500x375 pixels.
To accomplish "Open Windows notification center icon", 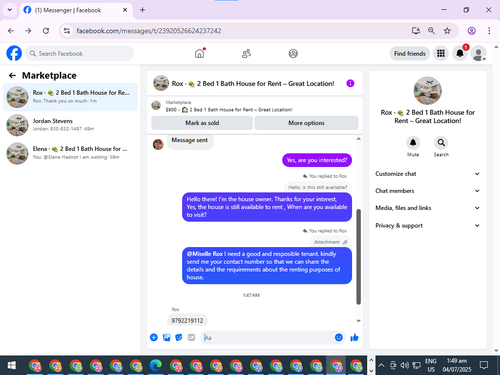I will point(484,365).
